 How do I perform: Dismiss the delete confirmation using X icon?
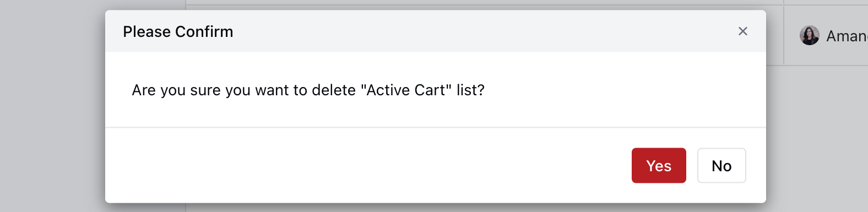coord(742,31)
